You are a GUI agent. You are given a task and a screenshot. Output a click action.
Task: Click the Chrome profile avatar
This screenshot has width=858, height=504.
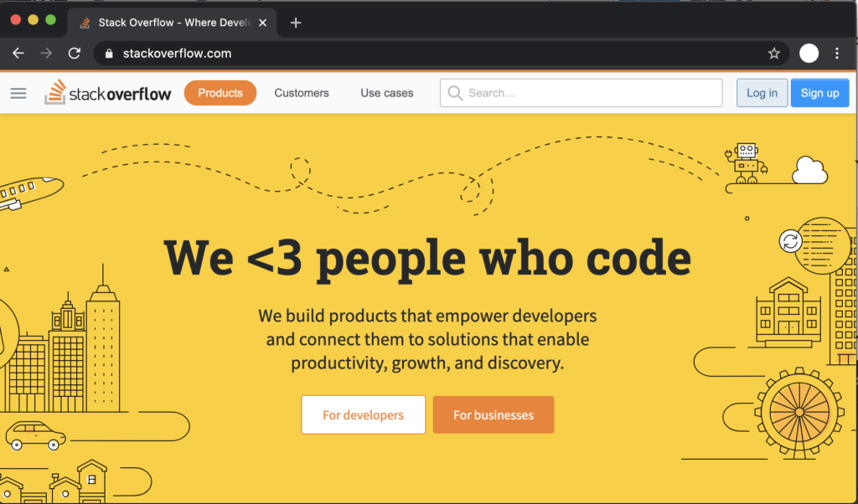[x=809, y=53]
